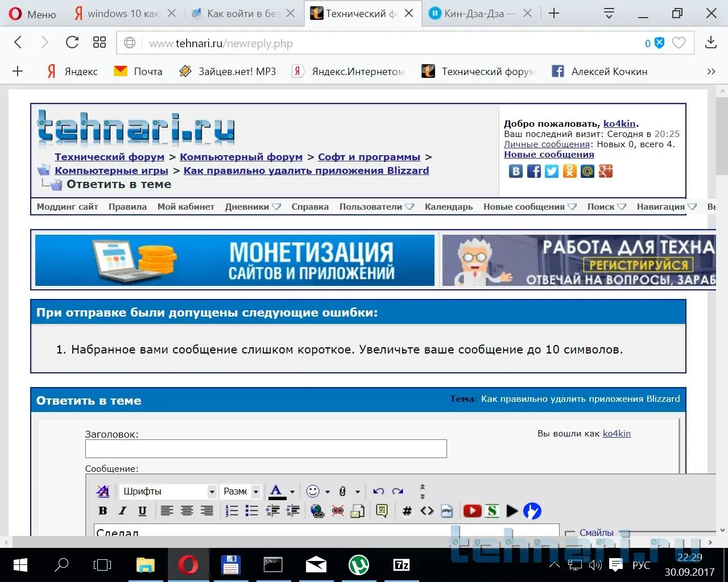Click the remove link icon
728x582 pixels.
click(x=338, y=511)
